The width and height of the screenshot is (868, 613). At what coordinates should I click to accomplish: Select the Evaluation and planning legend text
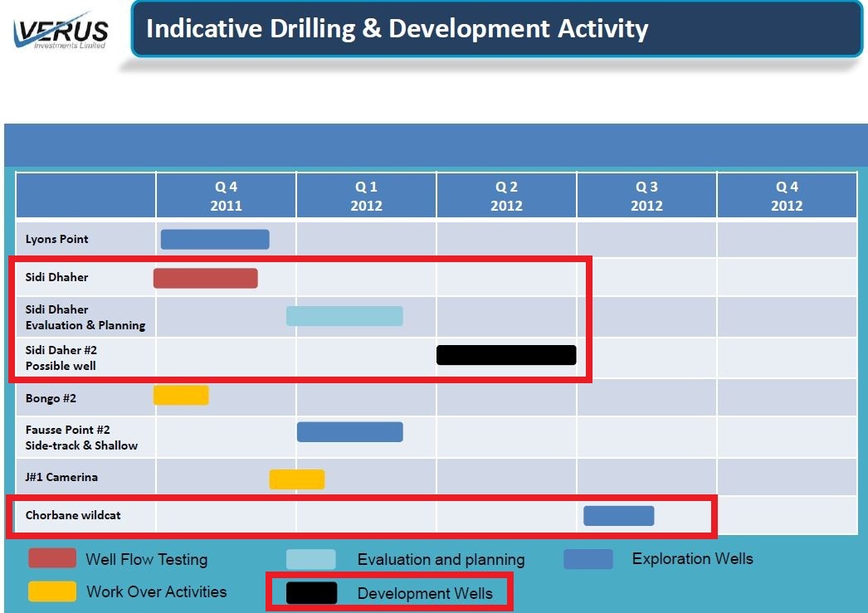pyautogui.click(x=441, y=560)
